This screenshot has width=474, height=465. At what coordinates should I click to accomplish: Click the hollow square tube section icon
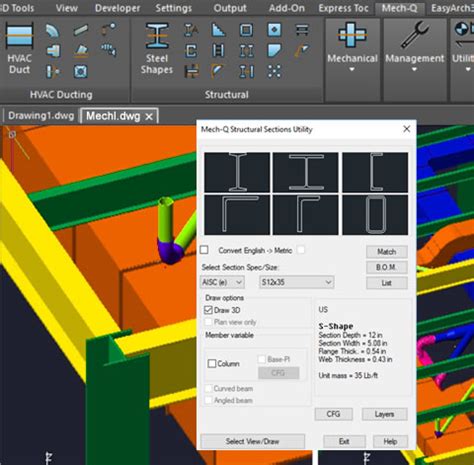tap(246, 30)
